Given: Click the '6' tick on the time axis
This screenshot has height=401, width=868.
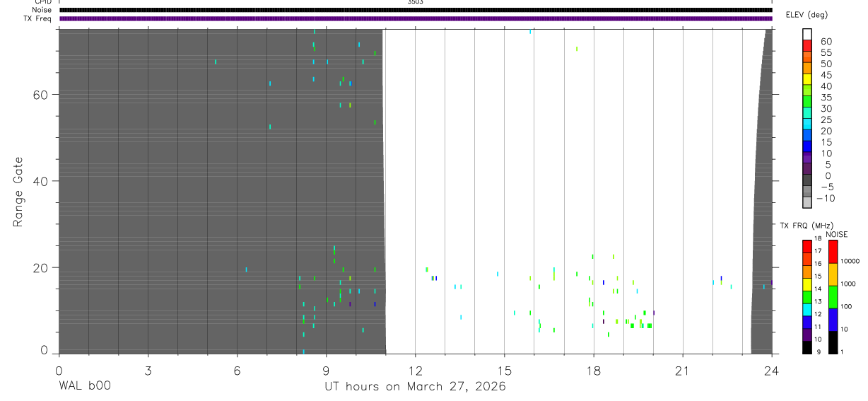Looking at the screenshot, I should 237,370.
